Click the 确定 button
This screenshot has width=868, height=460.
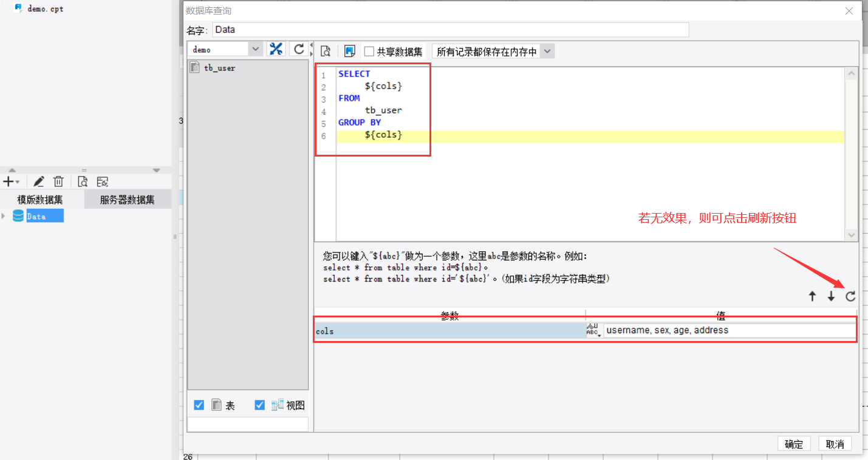click(x=794, y=444)
